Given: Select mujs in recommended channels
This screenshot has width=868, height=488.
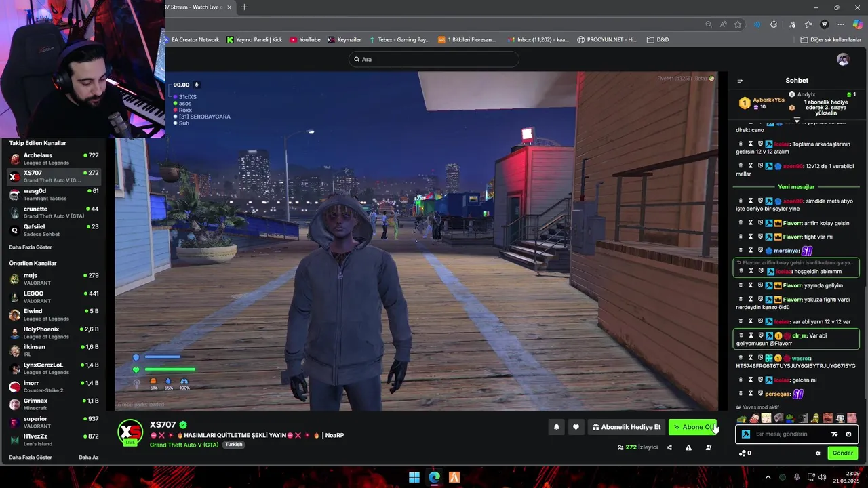Looking at the screenshot, I should pyautogui.click(x=53, y=279).
